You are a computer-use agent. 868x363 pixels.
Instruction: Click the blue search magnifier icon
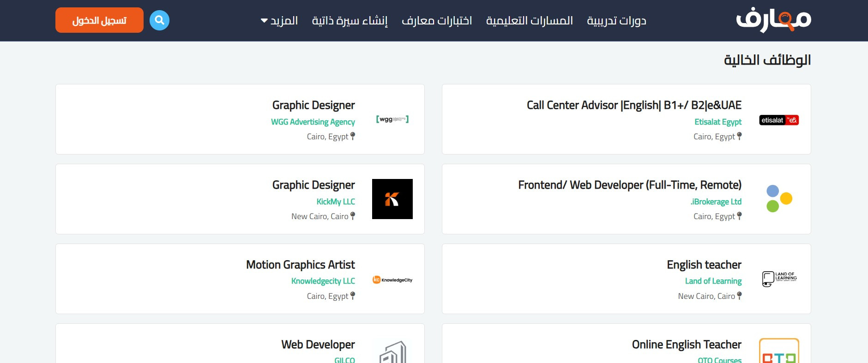pyautogui.click(x=159, y=20)
